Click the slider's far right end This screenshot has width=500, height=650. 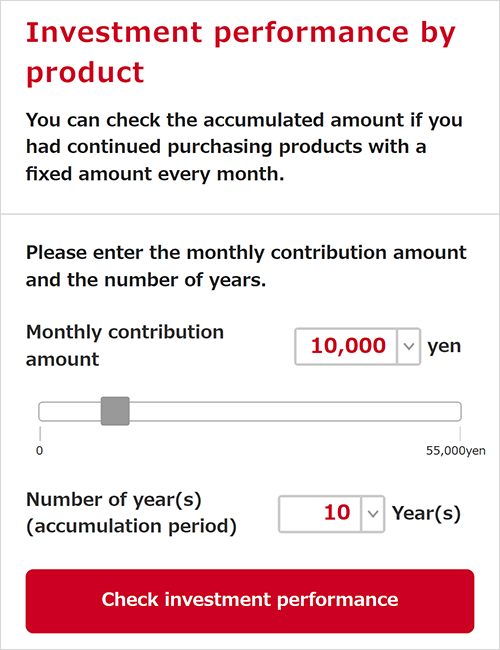click(458, 411)
